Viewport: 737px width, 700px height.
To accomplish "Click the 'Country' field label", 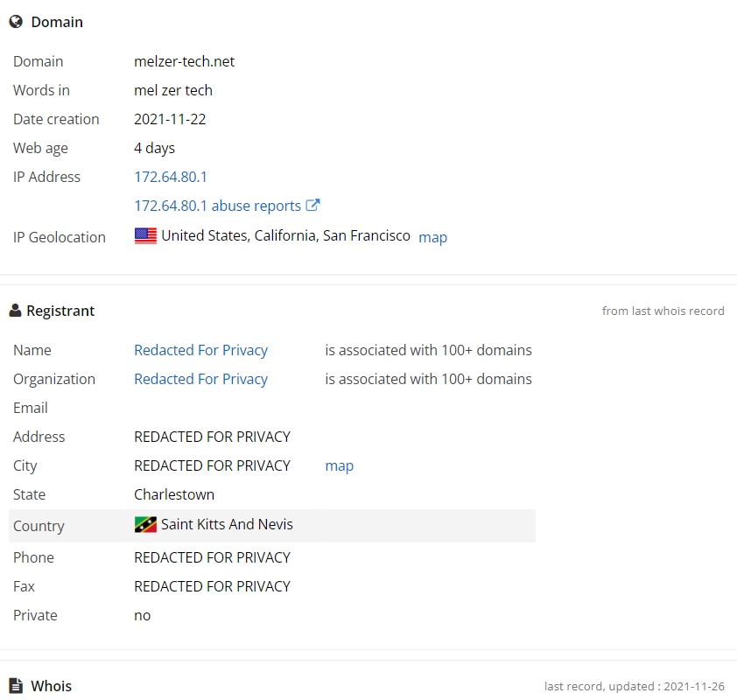I will click(x=39, y=526).
